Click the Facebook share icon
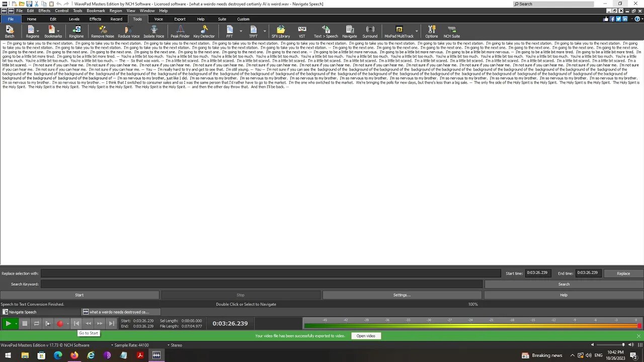This screenshot has width=644, height=362. [612, 19]
